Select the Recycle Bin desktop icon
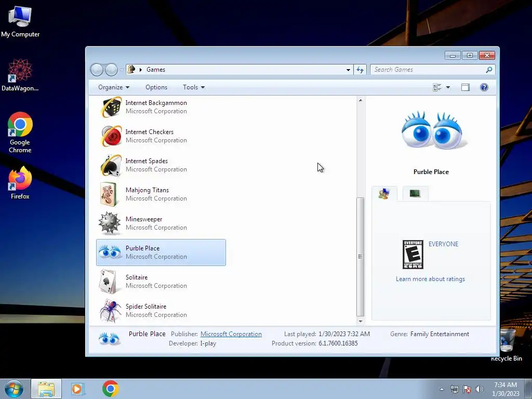The width and height of the screenshot is (532, 399). tap(507, 346)
